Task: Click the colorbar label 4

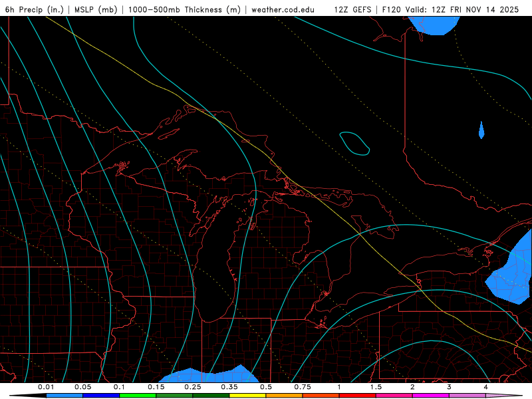Action: [486, 387]
